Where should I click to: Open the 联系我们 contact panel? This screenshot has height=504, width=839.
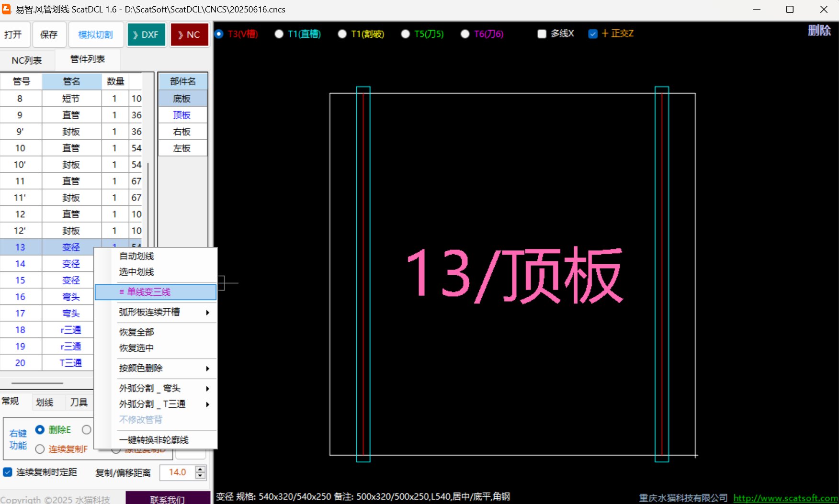(x=167, y=499)
